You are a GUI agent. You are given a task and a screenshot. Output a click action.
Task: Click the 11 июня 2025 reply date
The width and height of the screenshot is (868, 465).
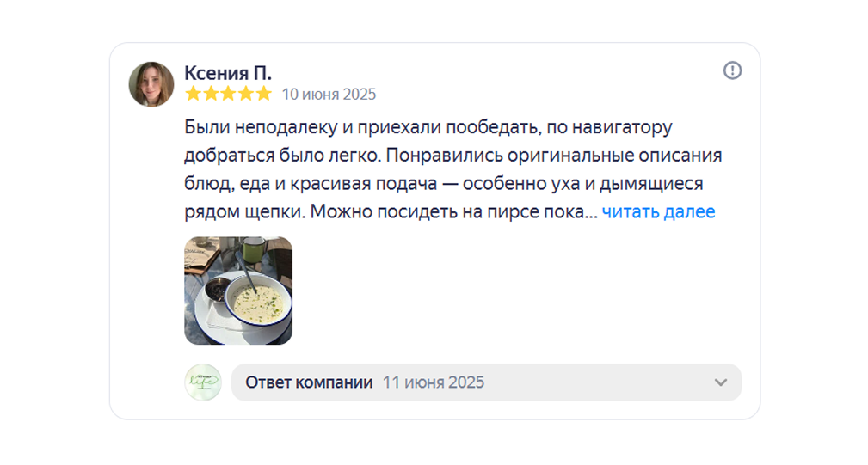point(434,382)
